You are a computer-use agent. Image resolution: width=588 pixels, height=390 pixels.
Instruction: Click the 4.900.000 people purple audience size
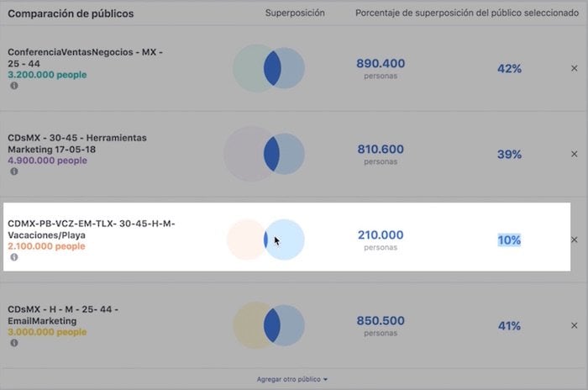[47, 161]
